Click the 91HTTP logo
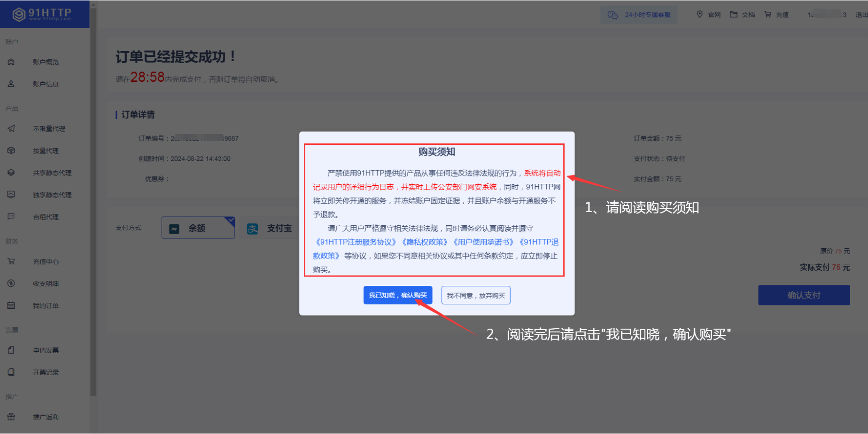 point(42,14)
